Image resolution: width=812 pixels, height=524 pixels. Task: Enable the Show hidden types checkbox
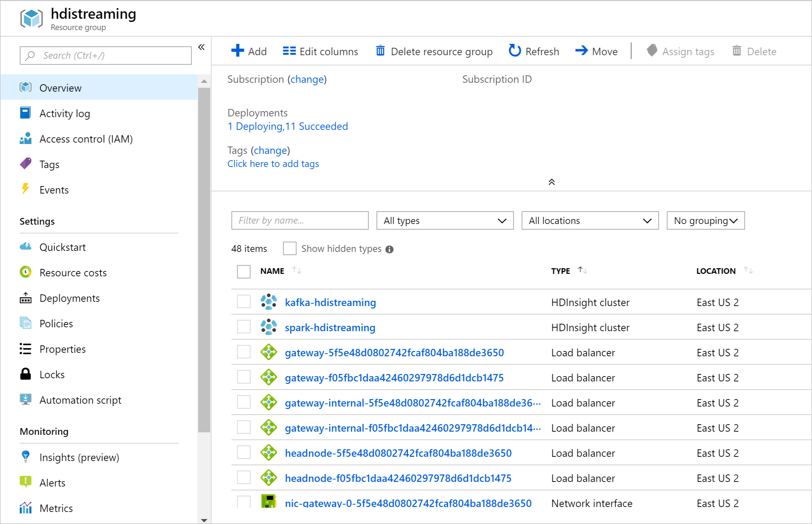pos(290,248)
